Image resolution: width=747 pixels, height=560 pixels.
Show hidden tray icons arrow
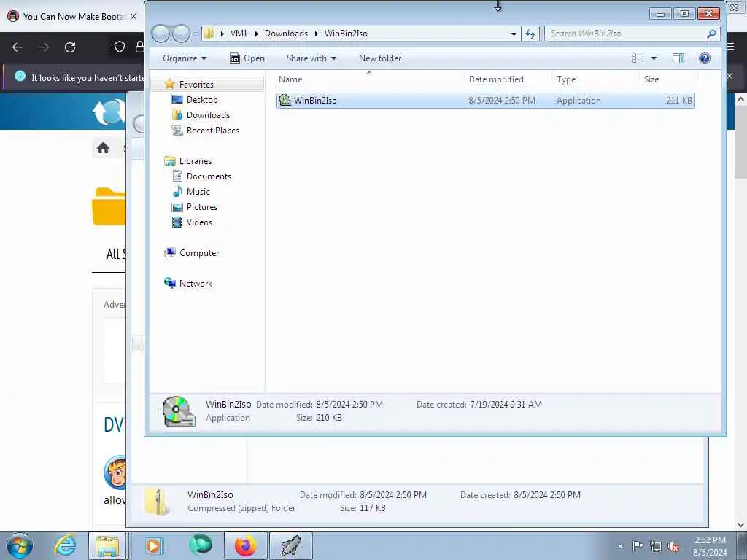coord(620,546)
